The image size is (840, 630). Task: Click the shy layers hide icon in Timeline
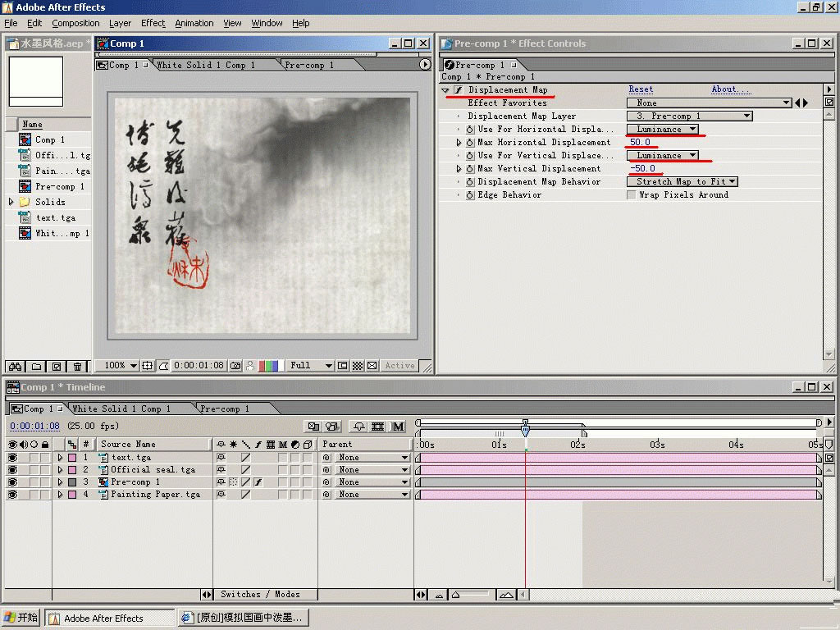[x=359, y=427]
